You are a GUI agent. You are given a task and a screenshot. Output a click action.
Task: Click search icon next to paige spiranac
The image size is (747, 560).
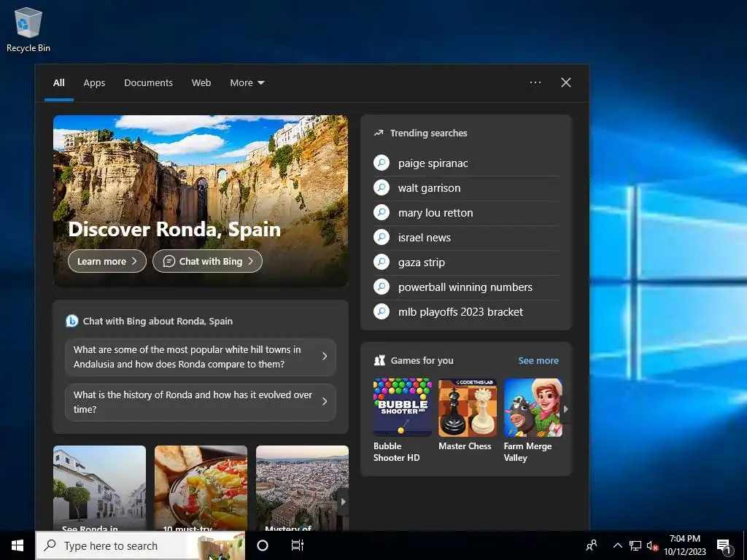(x=382, y=163)
